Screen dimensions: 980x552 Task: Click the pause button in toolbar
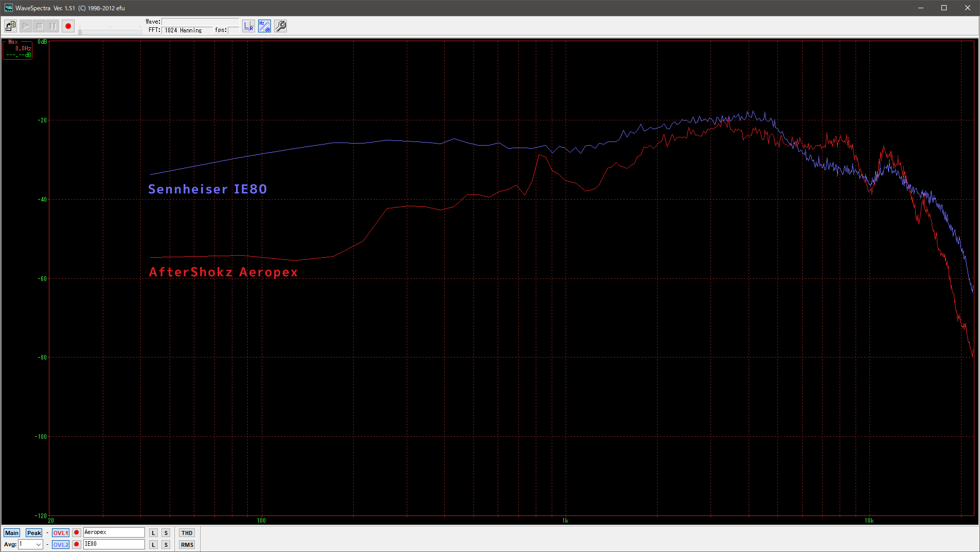[53, 26]
